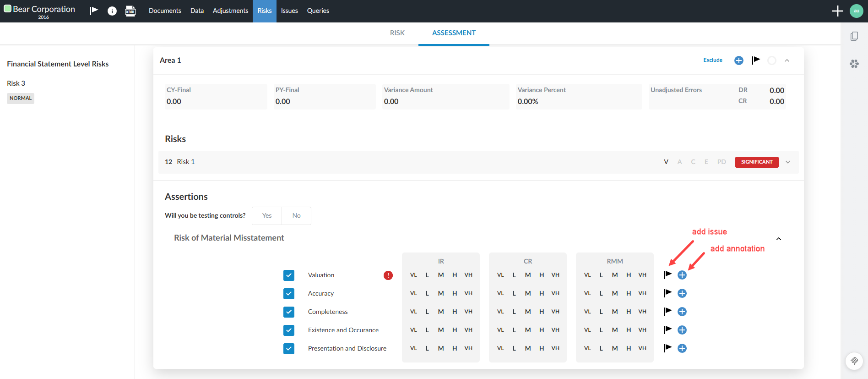Click the red warning icon next to Valuation
Viewport: 868px width, 379px height.
point(388,275)
